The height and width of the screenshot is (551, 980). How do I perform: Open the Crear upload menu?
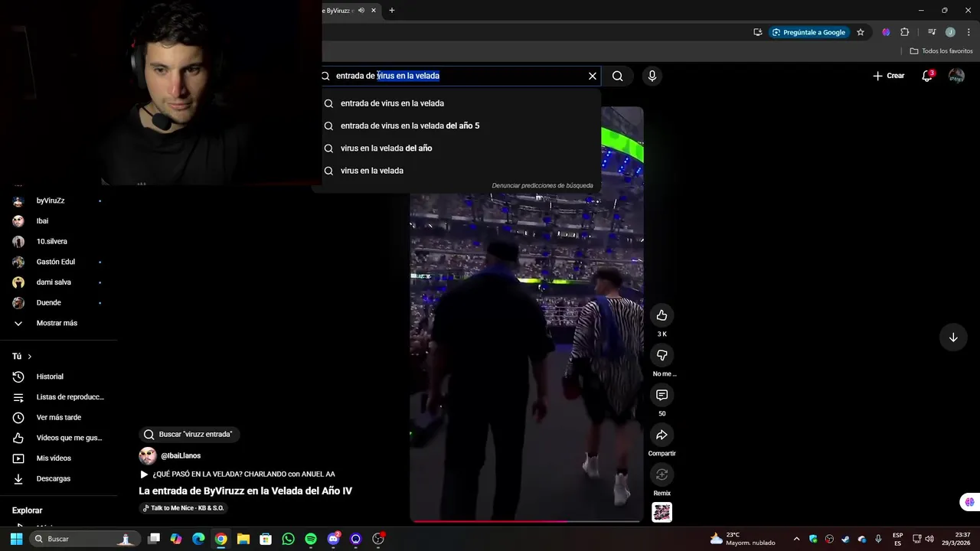tap(889, 76)
